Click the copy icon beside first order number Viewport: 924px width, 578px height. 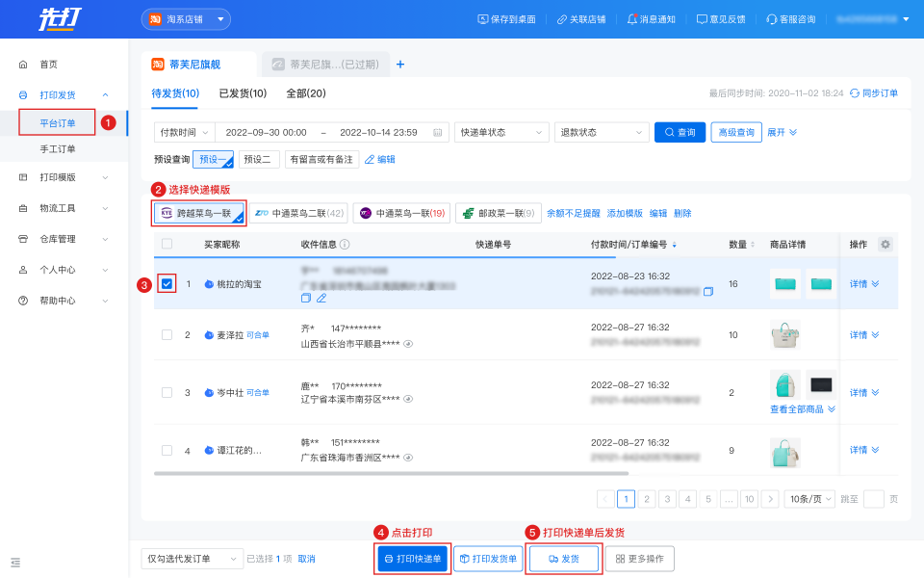tap(708, 292)
